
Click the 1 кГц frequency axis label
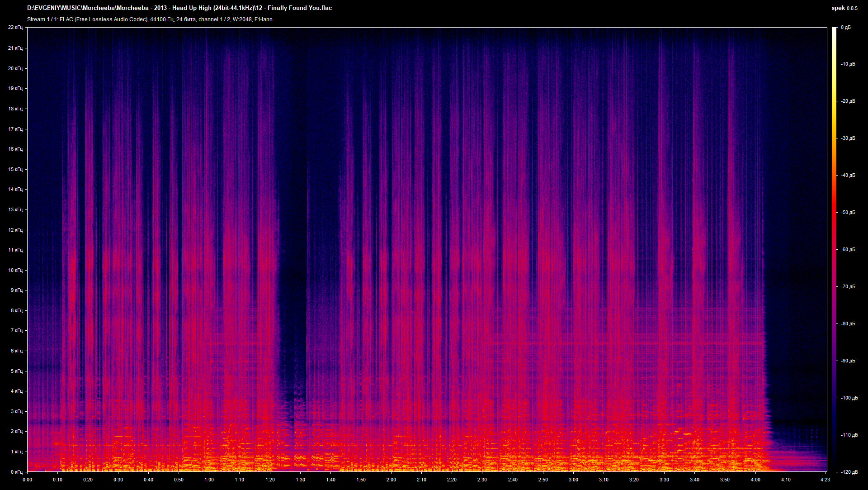17,452
